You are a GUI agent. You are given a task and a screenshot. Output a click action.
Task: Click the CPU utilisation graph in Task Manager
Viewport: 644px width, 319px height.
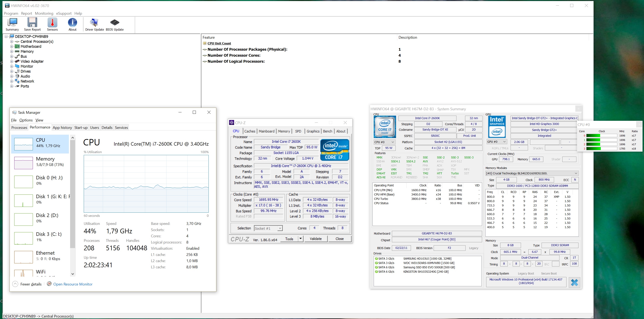[x=146, y=184]
